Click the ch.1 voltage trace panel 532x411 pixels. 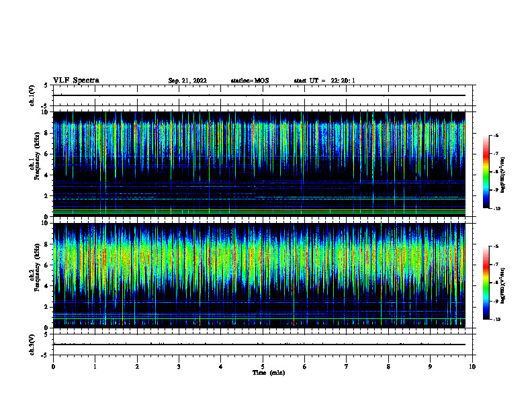[x=263, y=95]
